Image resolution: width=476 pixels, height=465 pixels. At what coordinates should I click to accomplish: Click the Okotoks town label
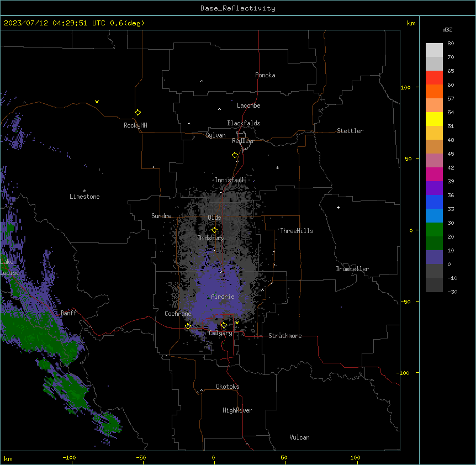[x=228, y=387]
